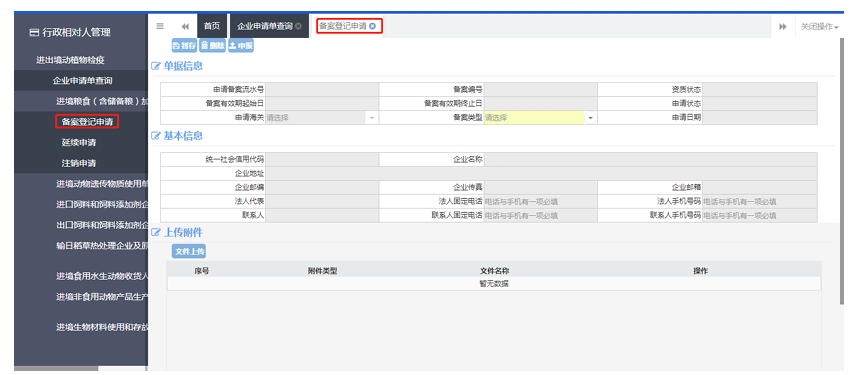Click the tab scroll right double-arrow

click(782, 26)
